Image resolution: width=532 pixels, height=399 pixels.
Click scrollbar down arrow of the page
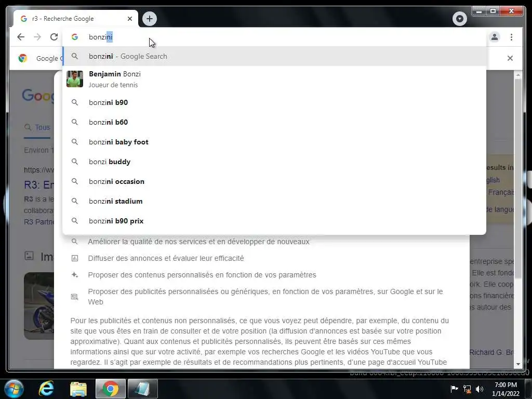tap(518, 364)
